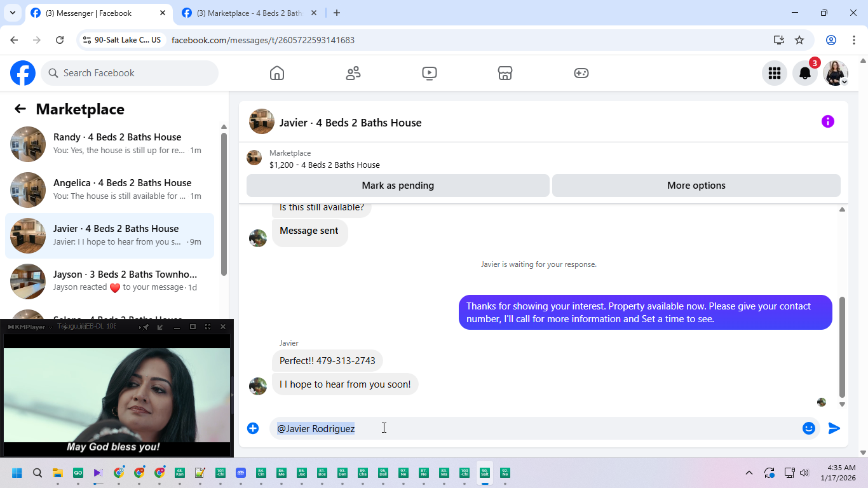Open Windows taskbar search

[x=37, y=473]
